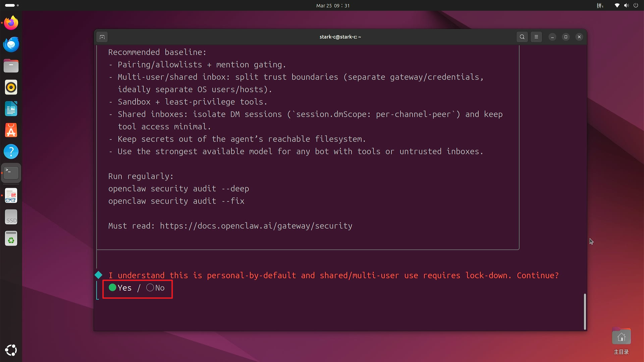
Task: Open the clock calendar at top bar
Action: click(x=333, y=5)
